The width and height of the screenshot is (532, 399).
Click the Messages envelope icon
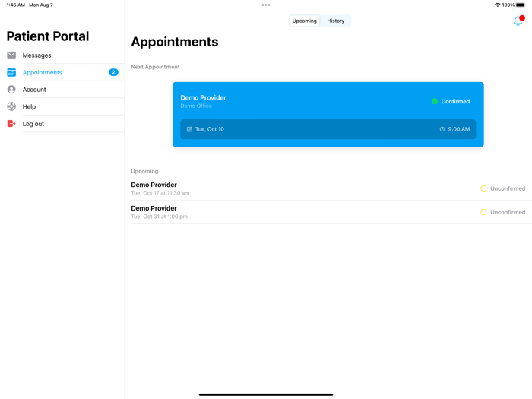tap(11, 55)
